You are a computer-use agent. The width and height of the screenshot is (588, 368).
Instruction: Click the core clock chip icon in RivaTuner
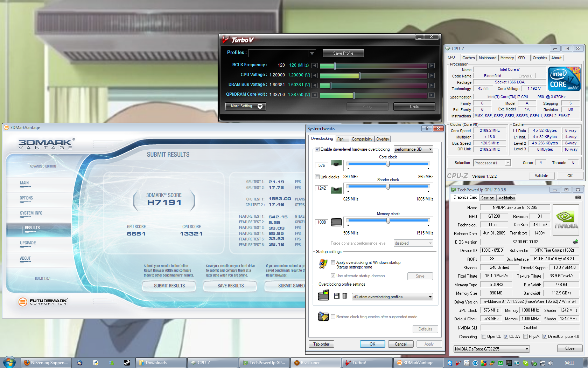pos(336,163)
